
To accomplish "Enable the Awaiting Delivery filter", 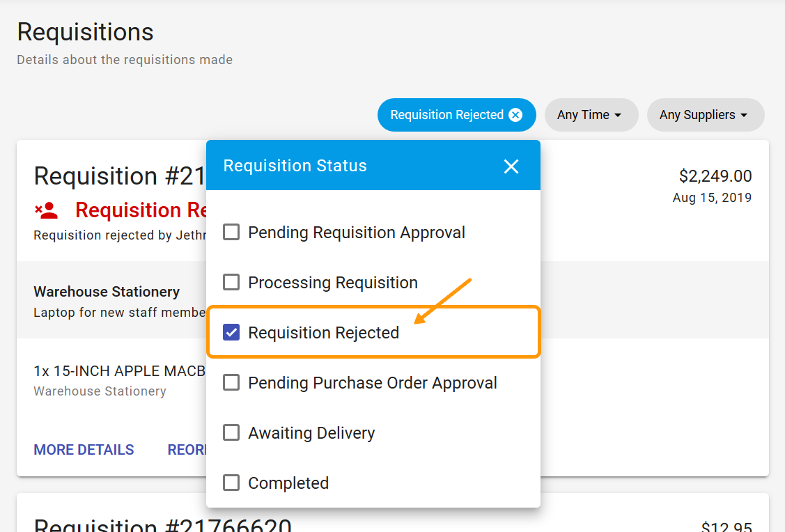I will click(231, 432).
